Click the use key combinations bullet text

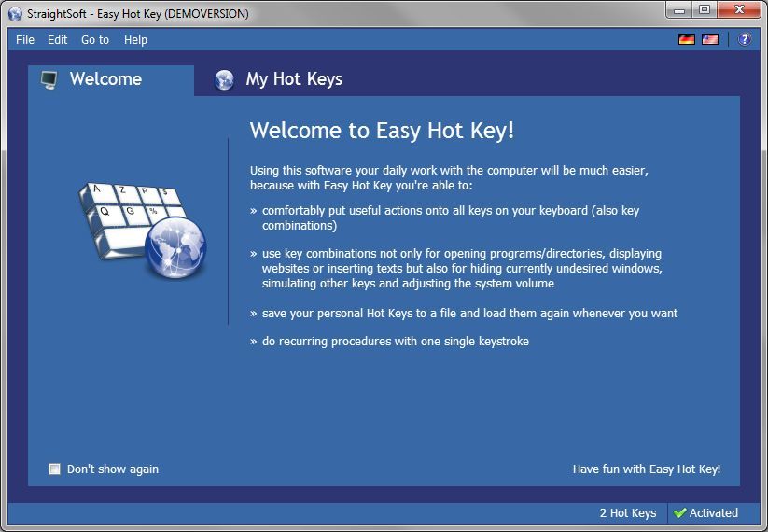[462, 269]
